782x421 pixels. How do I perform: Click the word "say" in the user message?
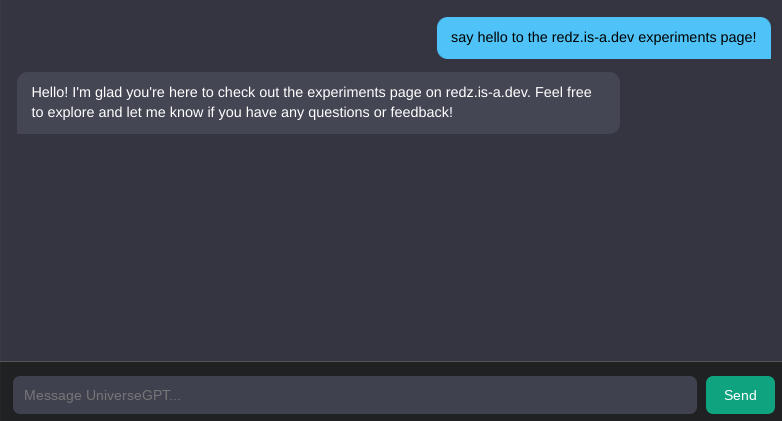(462, 38)
